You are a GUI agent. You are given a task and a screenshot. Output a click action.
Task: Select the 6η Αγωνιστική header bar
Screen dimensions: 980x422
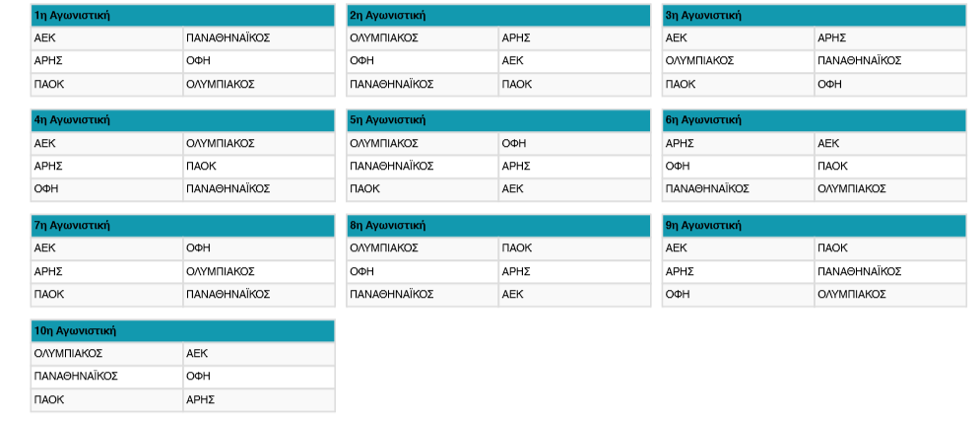click(x=814, y=120)
